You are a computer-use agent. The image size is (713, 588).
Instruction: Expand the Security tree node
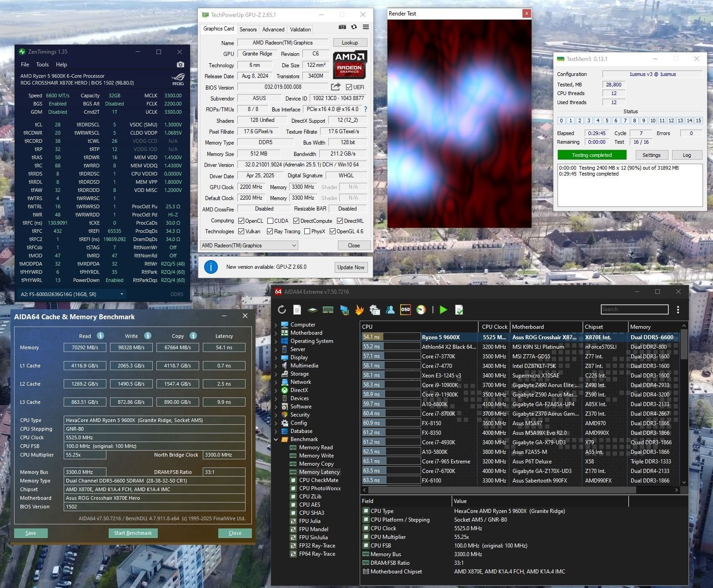point(276,415)
